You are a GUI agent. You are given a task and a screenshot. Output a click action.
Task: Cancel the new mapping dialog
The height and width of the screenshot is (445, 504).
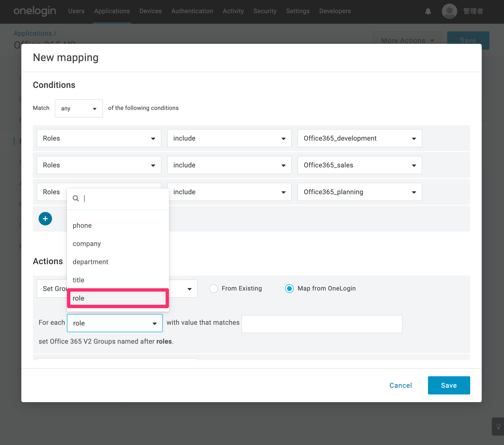[401, 385]
